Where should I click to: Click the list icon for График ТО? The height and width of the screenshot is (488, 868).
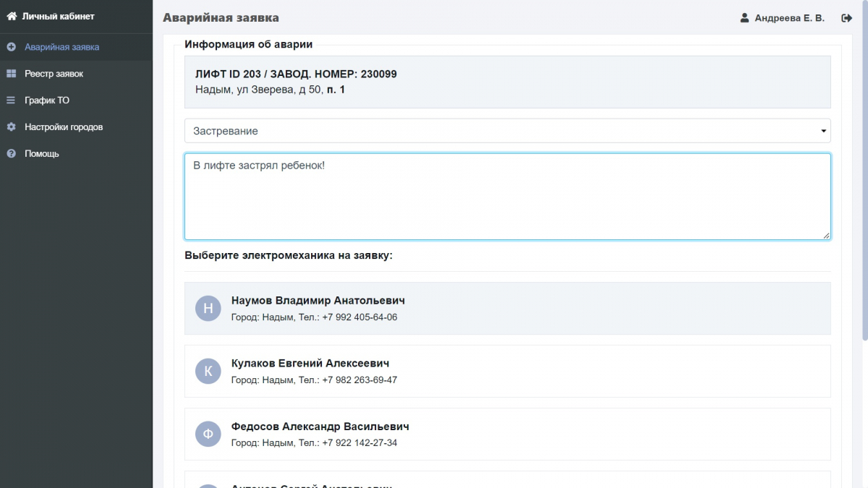coord(11,100)
